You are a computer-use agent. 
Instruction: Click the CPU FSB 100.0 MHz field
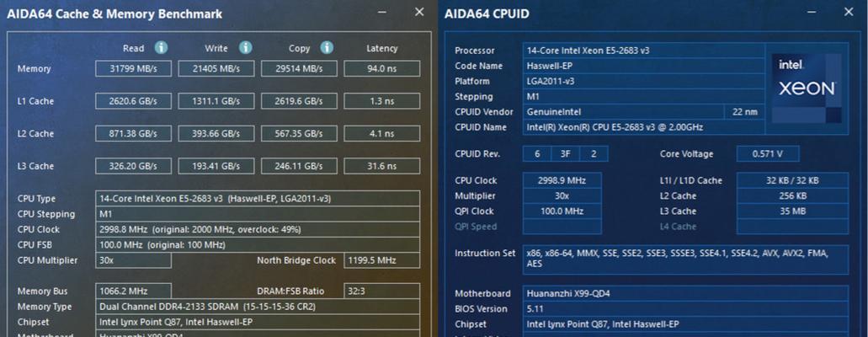pyautogui.click(x=258, y=245)
